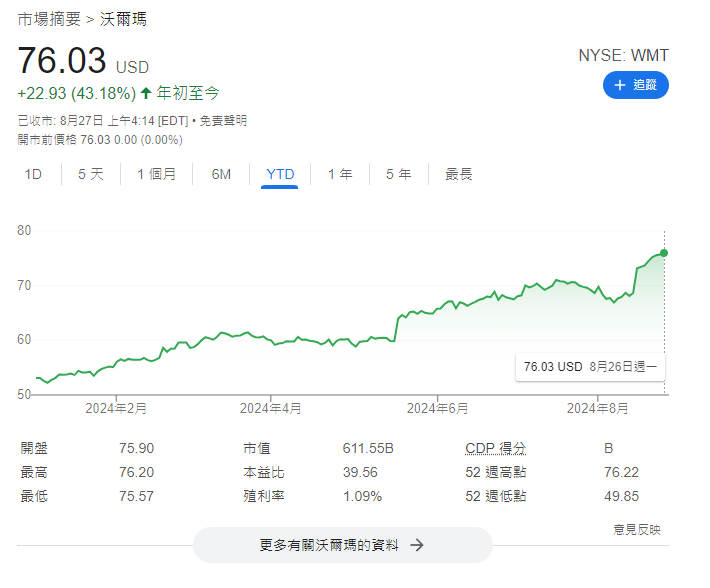Open the 免責聲明 disclaimer link

coord(223,121)
